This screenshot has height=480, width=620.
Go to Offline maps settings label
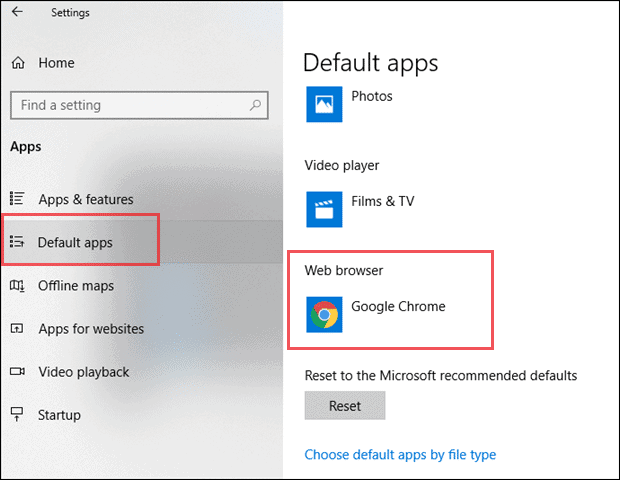[76, 286]
